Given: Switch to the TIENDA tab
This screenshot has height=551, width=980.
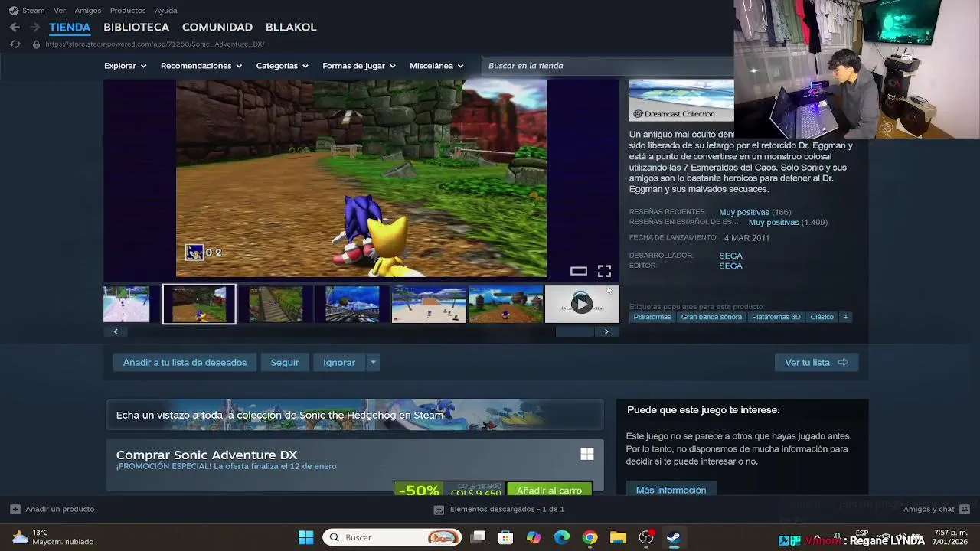Looking at the screenshot, I should click(70, 27).
